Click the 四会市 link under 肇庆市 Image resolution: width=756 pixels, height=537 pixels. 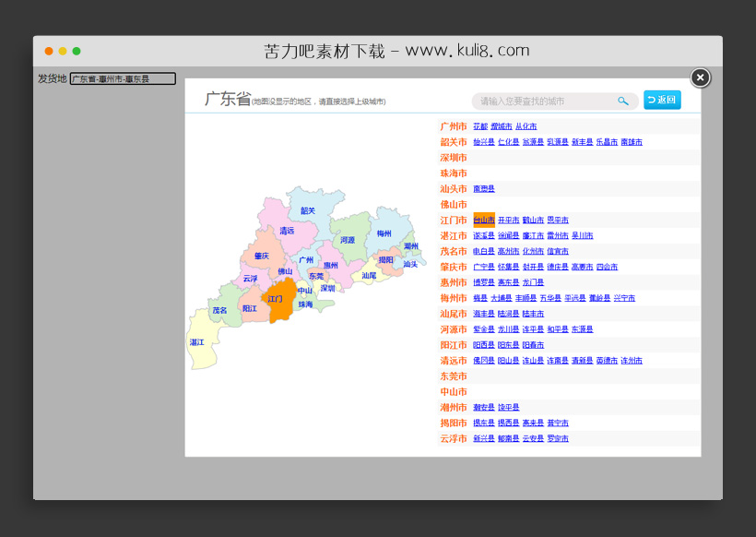(x=607, y=267)
